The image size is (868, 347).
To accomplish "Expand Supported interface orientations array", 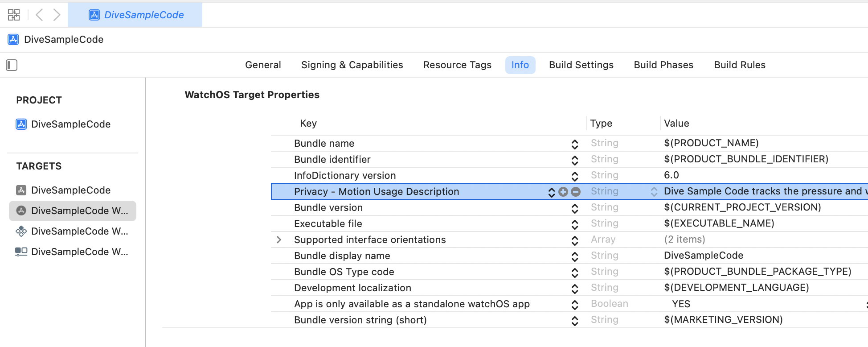I will coord(279,240).
